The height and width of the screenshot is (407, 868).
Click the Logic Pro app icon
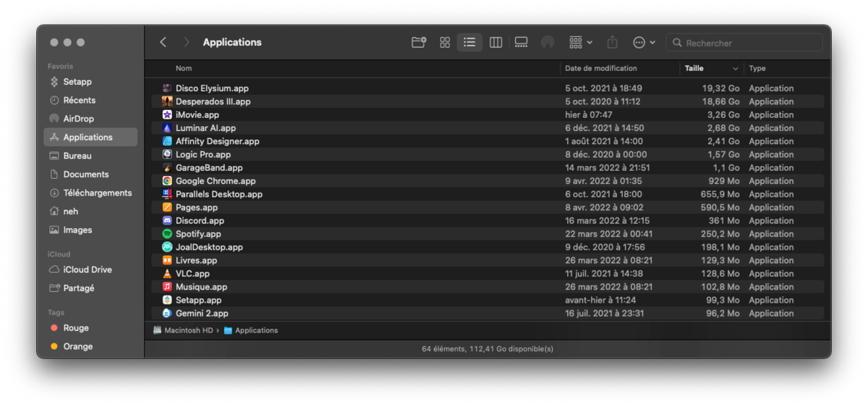(167, 154)
